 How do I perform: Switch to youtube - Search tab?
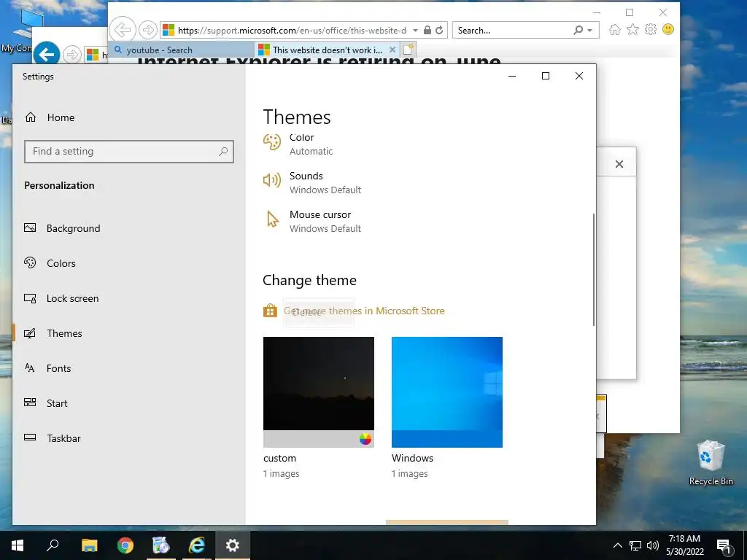pos(181,50)
